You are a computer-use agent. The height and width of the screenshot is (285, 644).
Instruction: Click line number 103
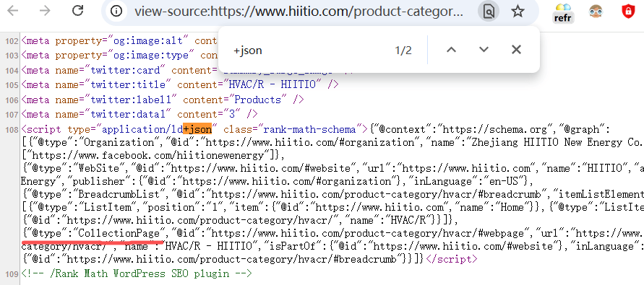pos(12,56)
